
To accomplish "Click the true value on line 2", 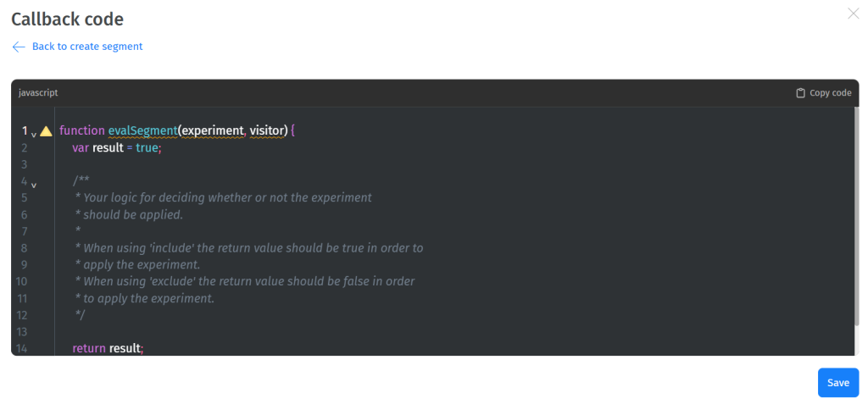I will coord(146,147).
